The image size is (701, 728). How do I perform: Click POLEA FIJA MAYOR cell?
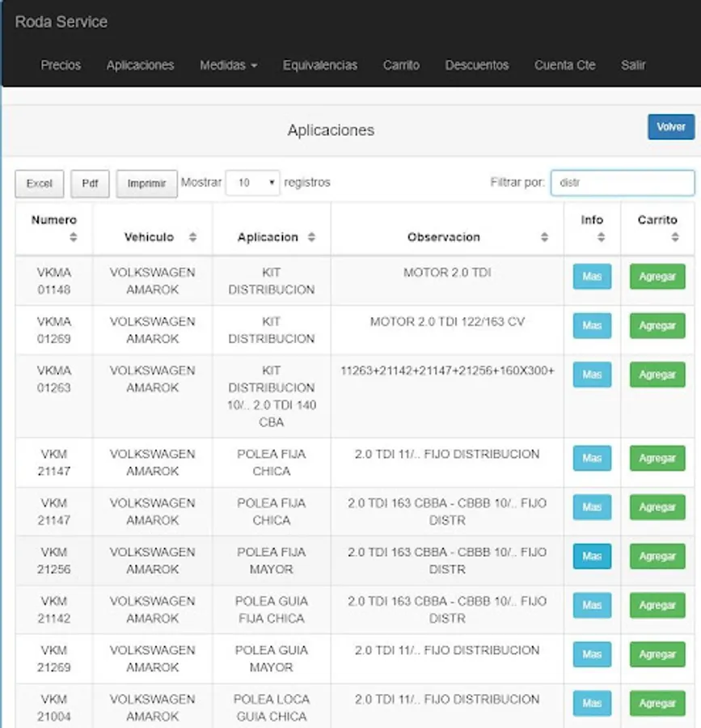click(272, 561)
